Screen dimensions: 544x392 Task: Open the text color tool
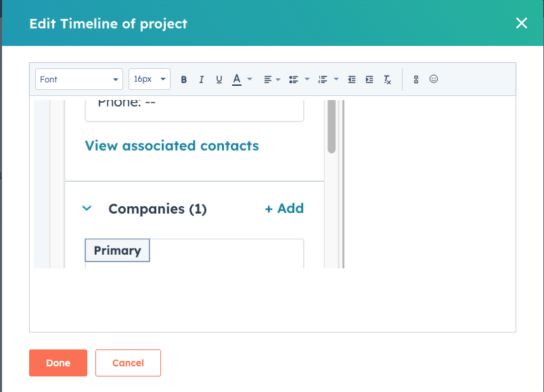coord(237,79)
